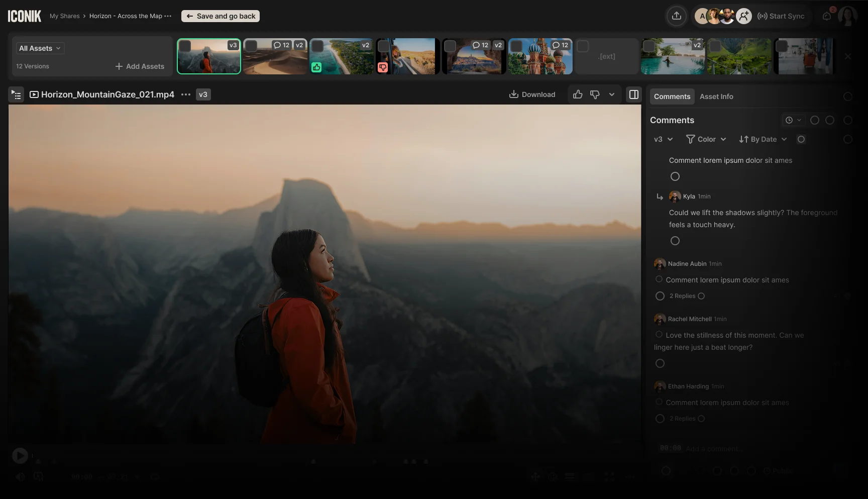Click Add Assets in the versions panel

(140, 66)
